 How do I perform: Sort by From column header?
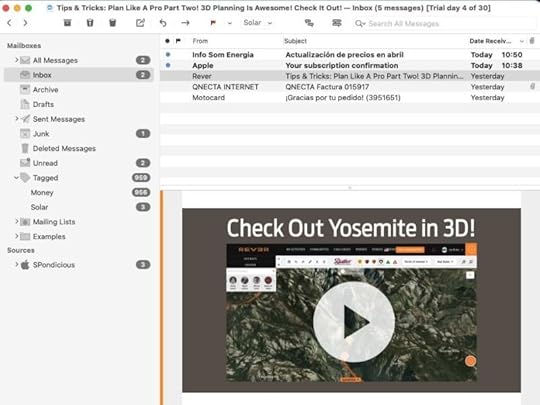(x=200, y=41)
